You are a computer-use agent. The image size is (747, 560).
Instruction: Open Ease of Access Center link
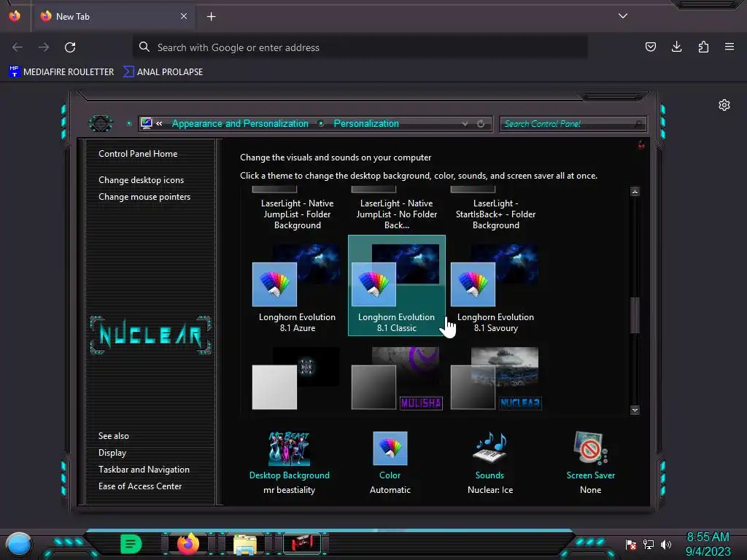(x=140, y=486)
